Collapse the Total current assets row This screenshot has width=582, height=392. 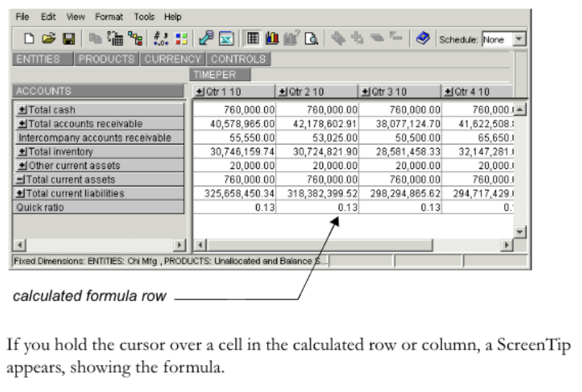(x=22, y=179)
